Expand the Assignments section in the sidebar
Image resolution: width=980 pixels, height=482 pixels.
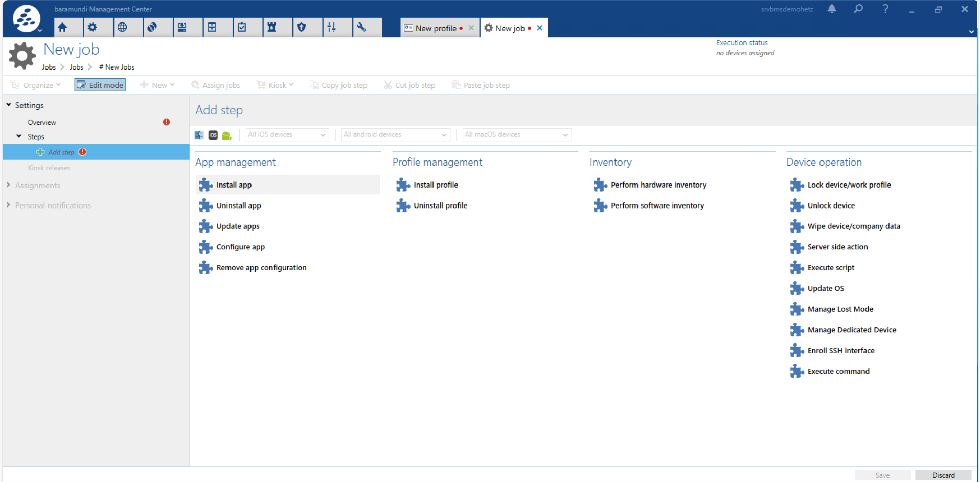(37, 186)
